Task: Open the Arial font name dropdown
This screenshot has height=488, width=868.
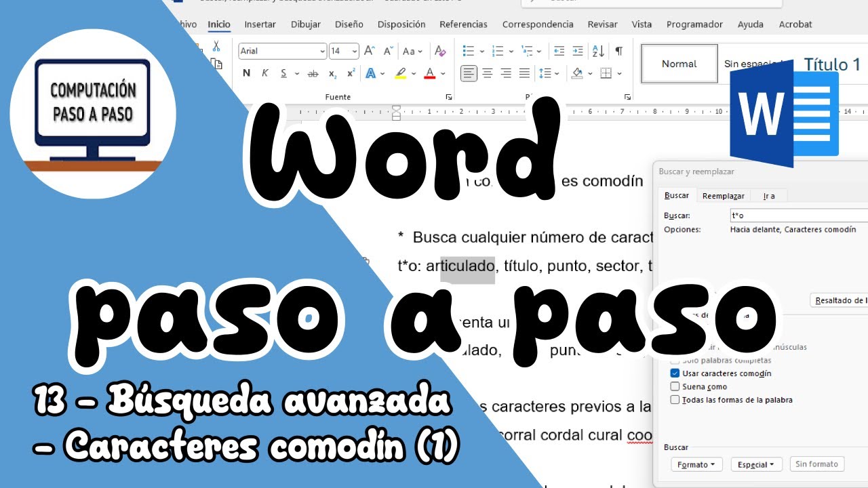Action: 322,51
